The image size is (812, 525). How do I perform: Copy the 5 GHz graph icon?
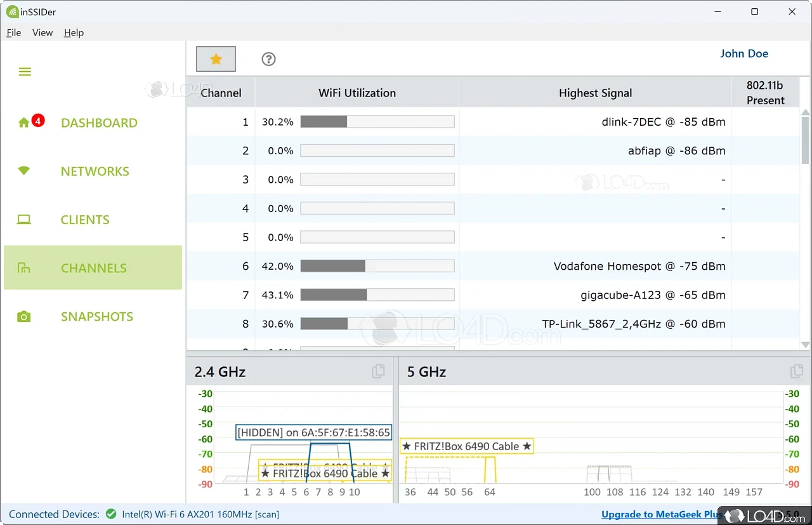[797, 371]
